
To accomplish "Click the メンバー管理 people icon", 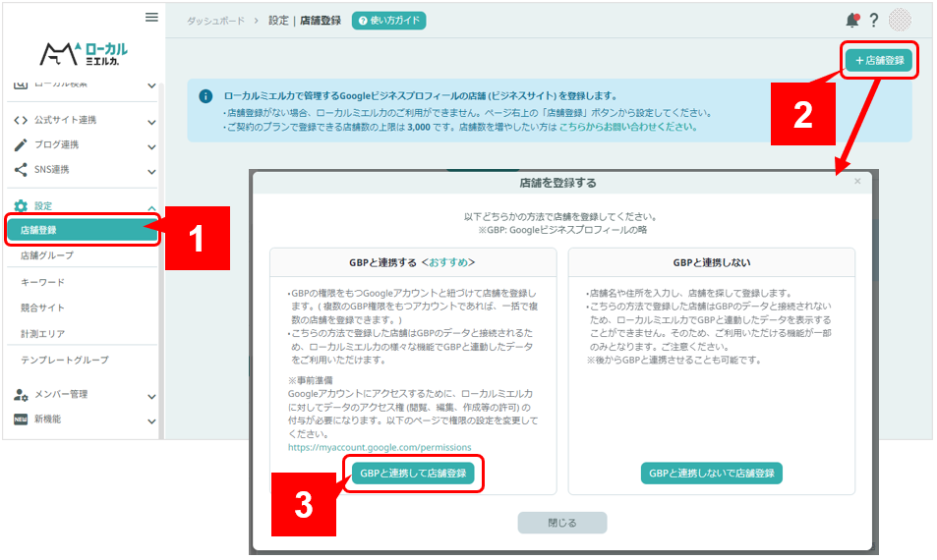I will (x=21, y=395).
